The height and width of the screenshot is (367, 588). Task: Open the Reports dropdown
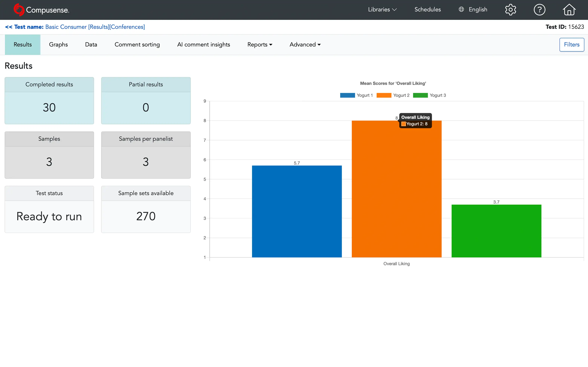pyautogui.click(x=260, y=45)
